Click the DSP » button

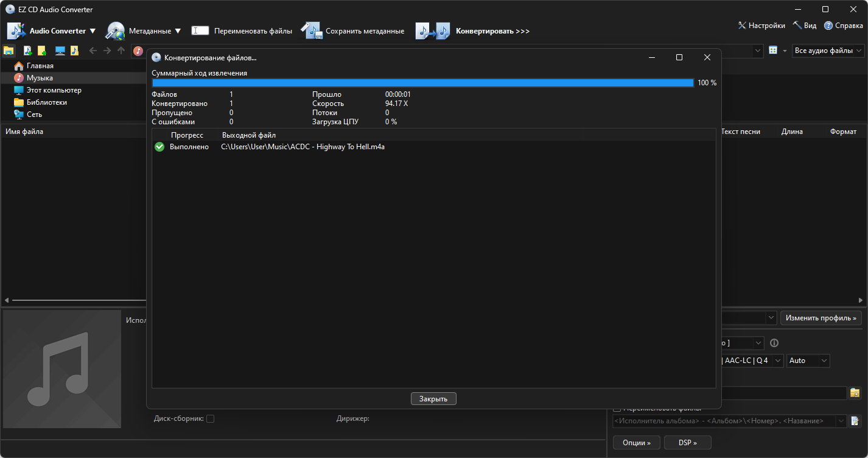[687, 443]
